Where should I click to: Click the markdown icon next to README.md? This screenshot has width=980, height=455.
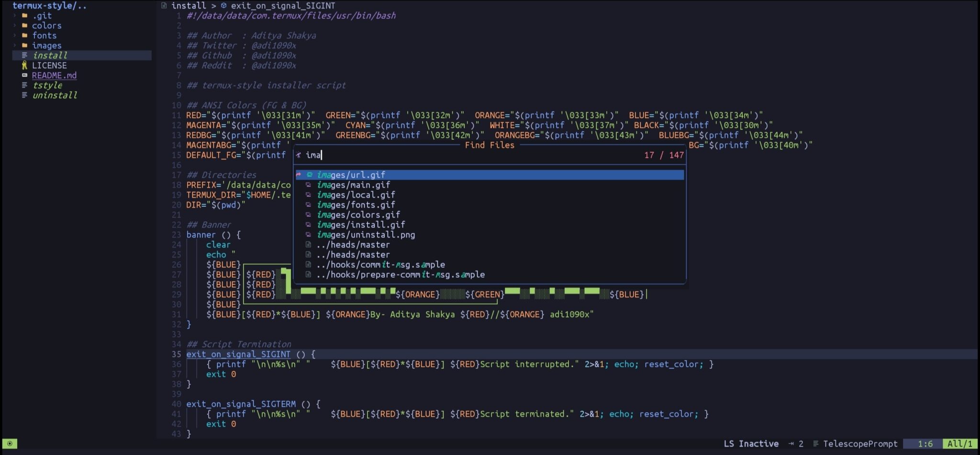click(24, 75)
